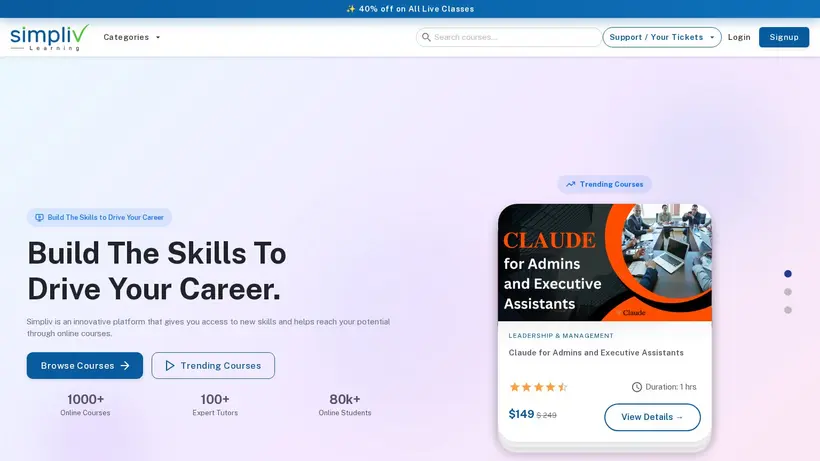Click the search magnifier icon
The image size is (820, 461).
pyautogui.click(x=426, y=37)
